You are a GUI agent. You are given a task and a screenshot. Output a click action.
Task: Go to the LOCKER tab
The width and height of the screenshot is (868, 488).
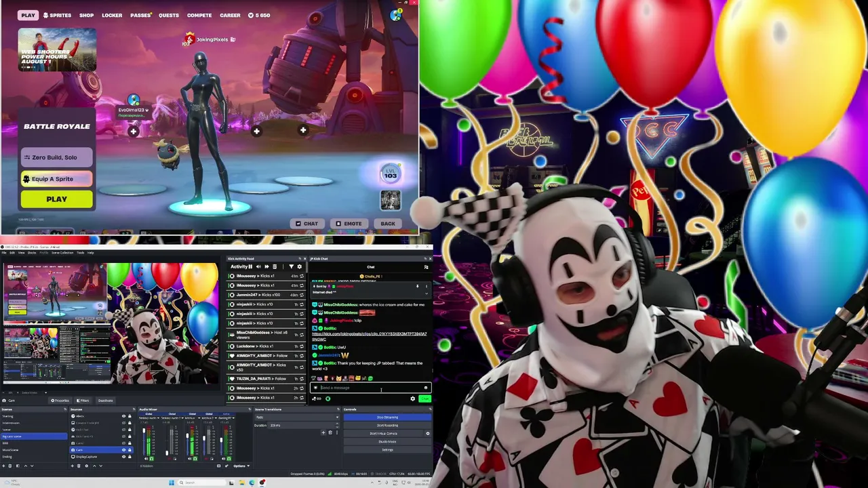tap(112, 15)
